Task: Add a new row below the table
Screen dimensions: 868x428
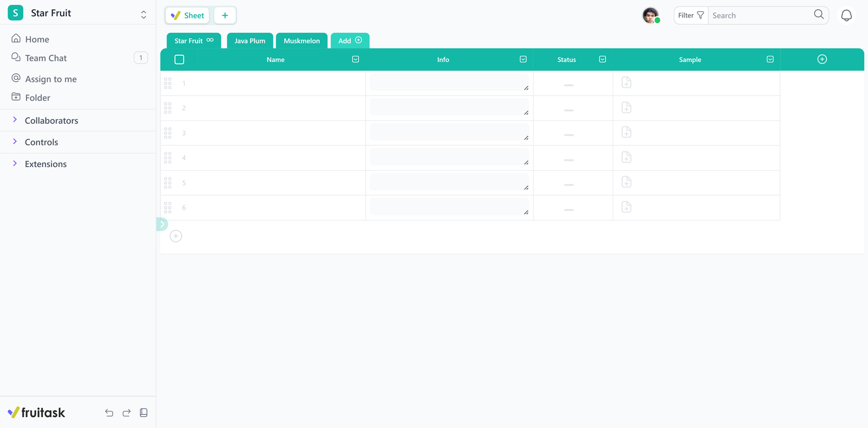Action: tap(176, 236)
